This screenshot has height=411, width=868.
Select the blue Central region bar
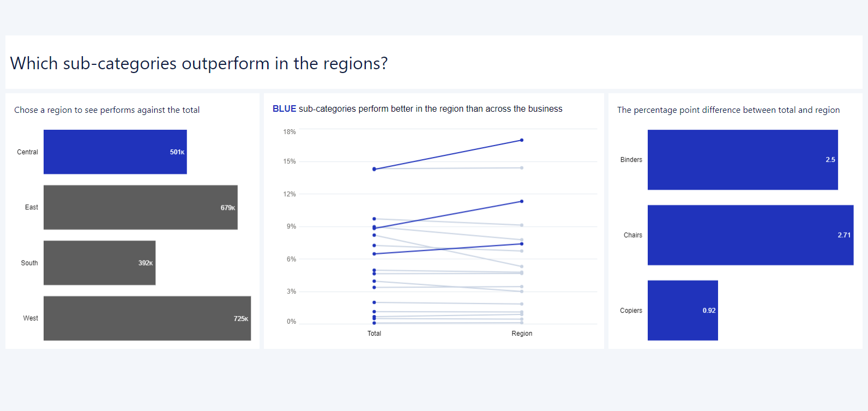(115, 152)
